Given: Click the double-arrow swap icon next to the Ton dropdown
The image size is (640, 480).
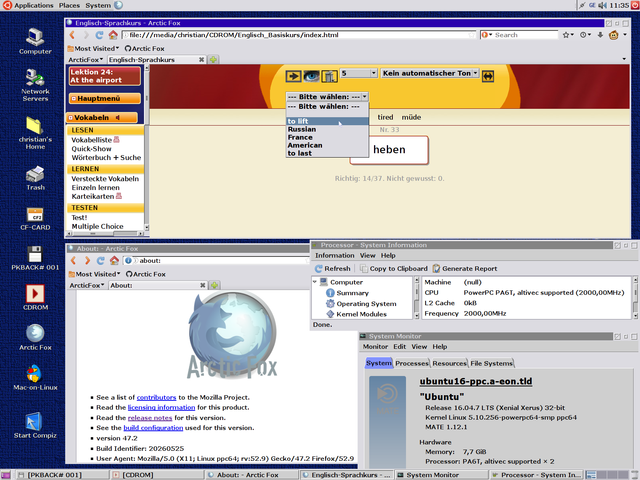Looking at the screenshot, I should [488, 76].
